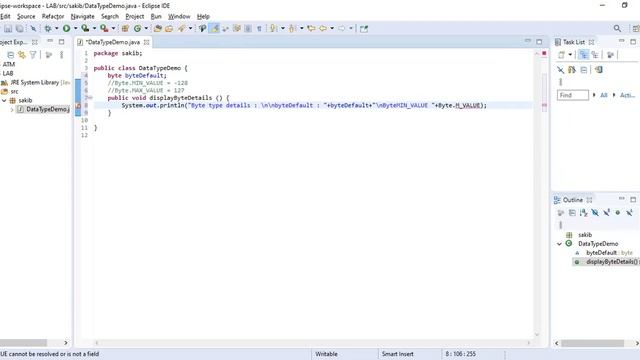Click into the Task List Find field

click(573, 95)
